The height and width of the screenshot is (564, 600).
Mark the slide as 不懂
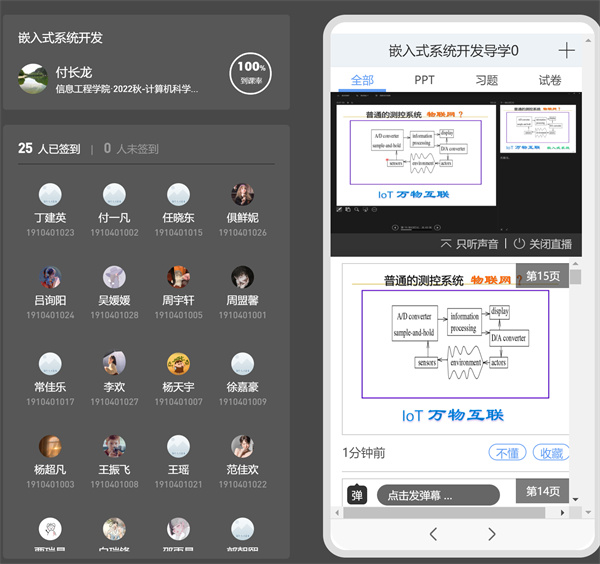click(508, 453)
